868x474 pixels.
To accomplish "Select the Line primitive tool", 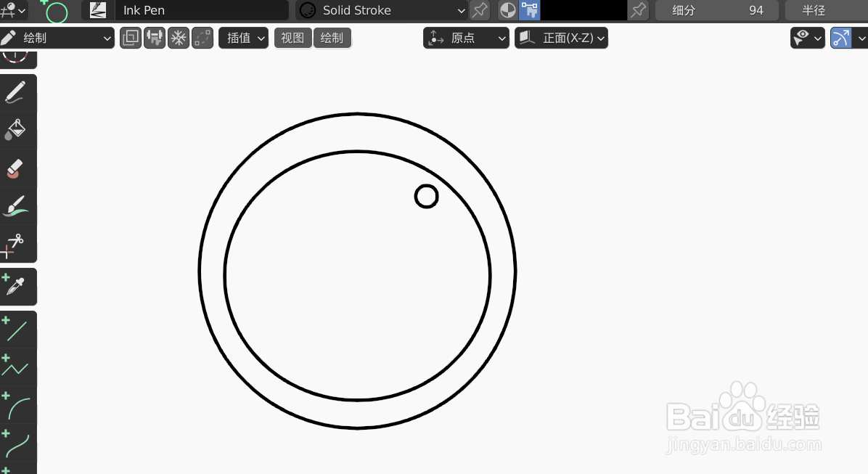I will [17, 330].
